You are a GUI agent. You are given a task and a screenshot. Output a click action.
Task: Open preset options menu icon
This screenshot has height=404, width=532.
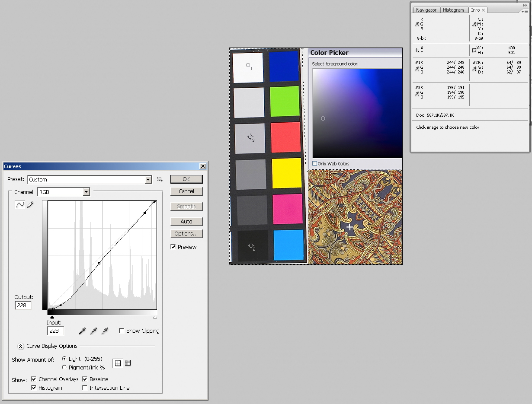[160, 179]
